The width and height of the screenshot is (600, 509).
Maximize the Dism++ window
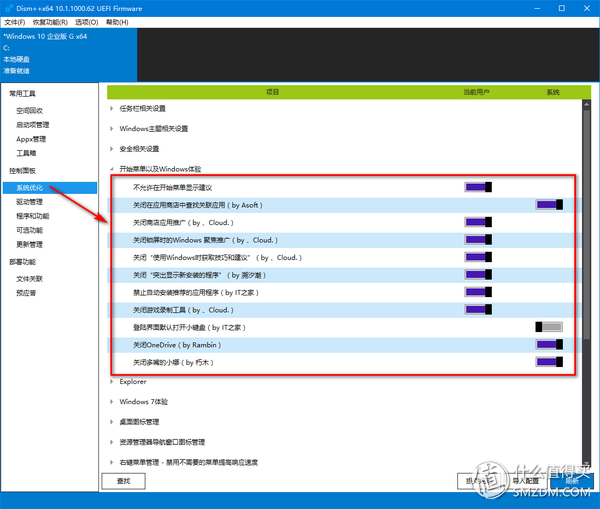[x=562, y=8]
